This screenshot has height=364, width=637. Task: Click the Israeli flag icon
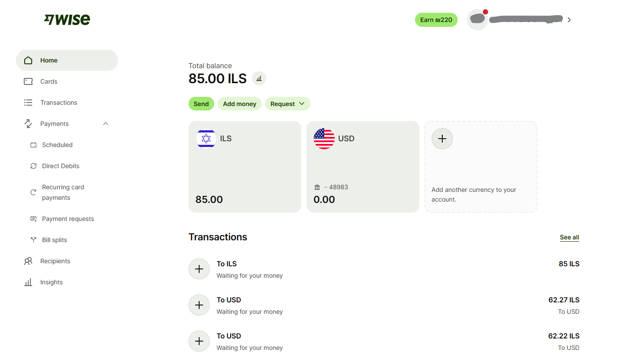point(206,139)
